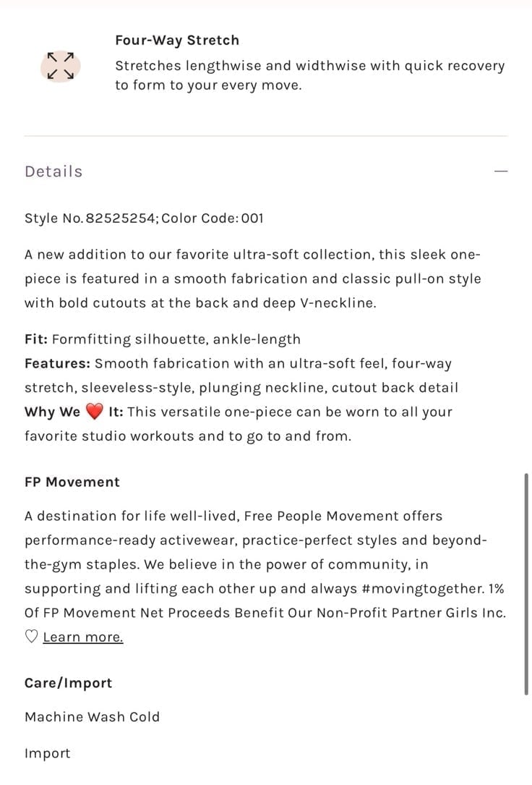Click the Fit: label text
The image size is (532, 785).
click(36, 339)
